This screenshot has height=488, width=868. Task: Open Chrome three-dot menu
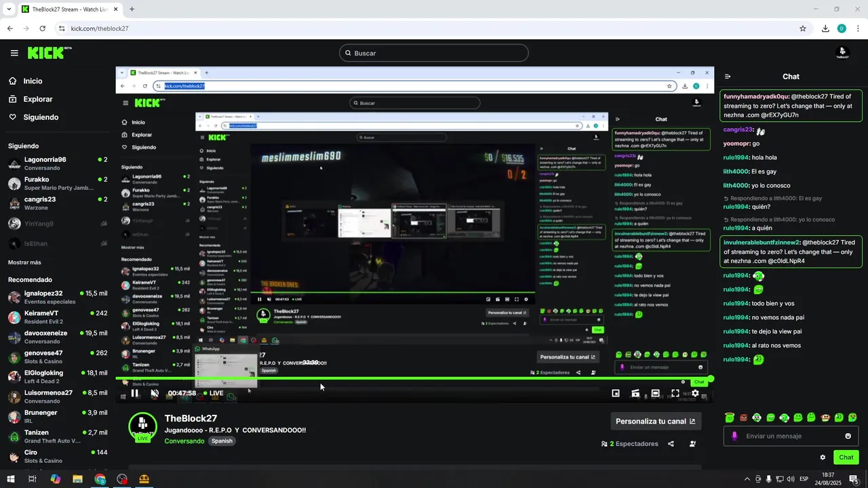point(858,28)
